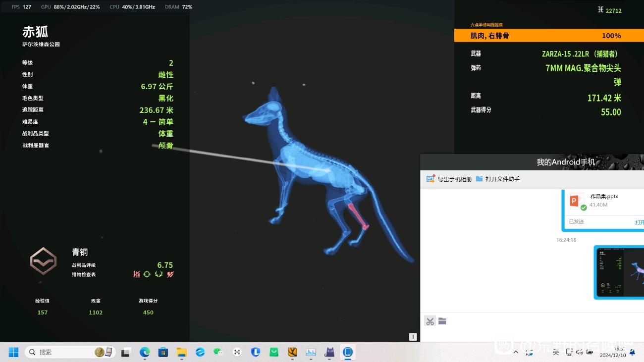Click the white dice-like taskbar icon

click(x=237, y=352)
